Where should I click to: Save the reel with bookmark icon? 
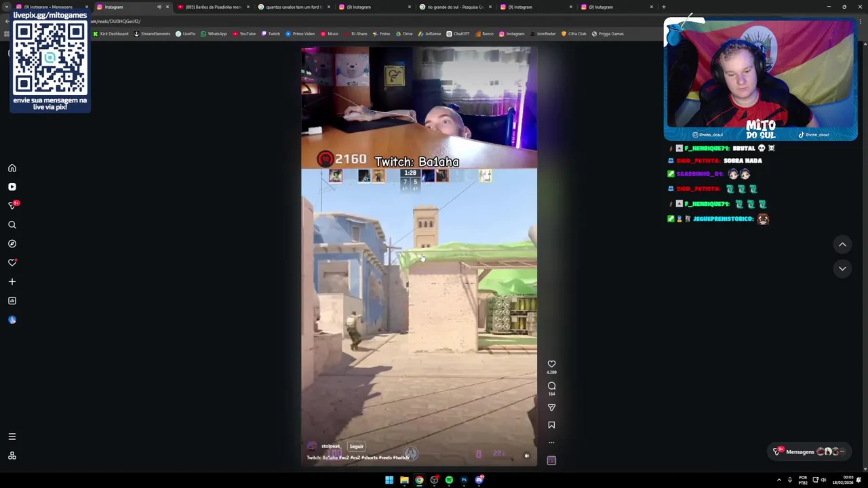[551, 425]
